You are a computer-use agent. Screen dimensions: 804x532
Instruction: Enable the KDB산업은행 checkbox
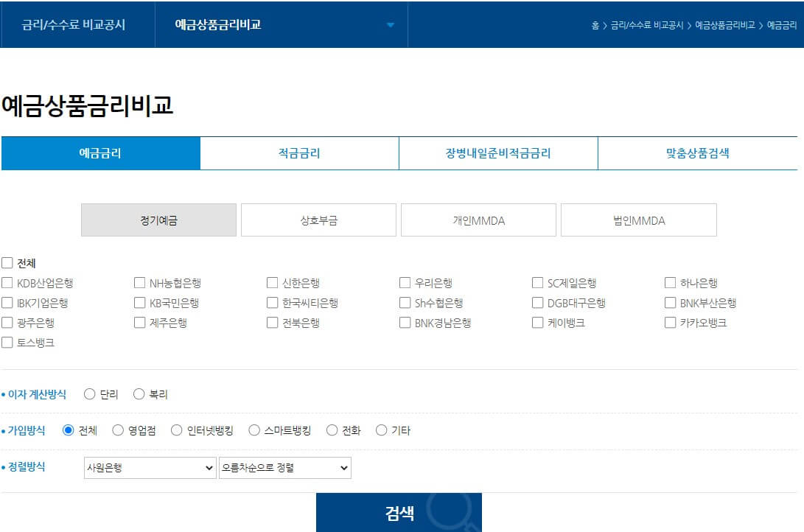(x=7, y=282)
